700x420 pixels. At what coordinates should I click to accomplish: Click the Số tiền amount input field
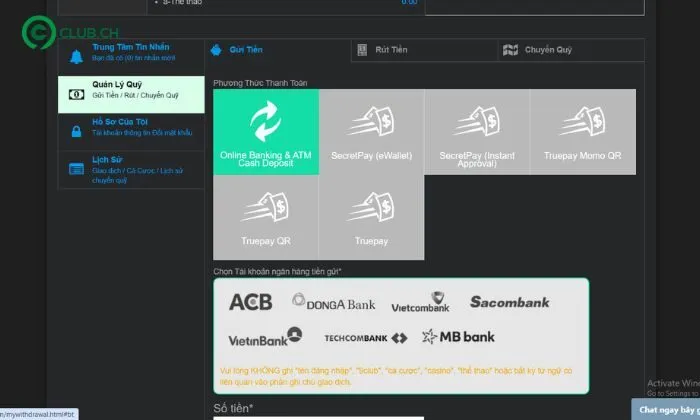tap(318, 418)
